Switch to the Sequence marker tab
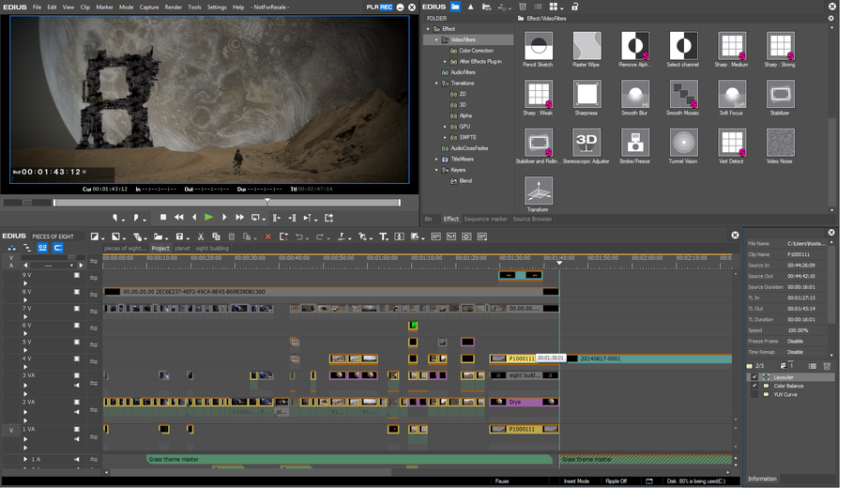The height and width of the screenshot is (488, 868). 485,219
